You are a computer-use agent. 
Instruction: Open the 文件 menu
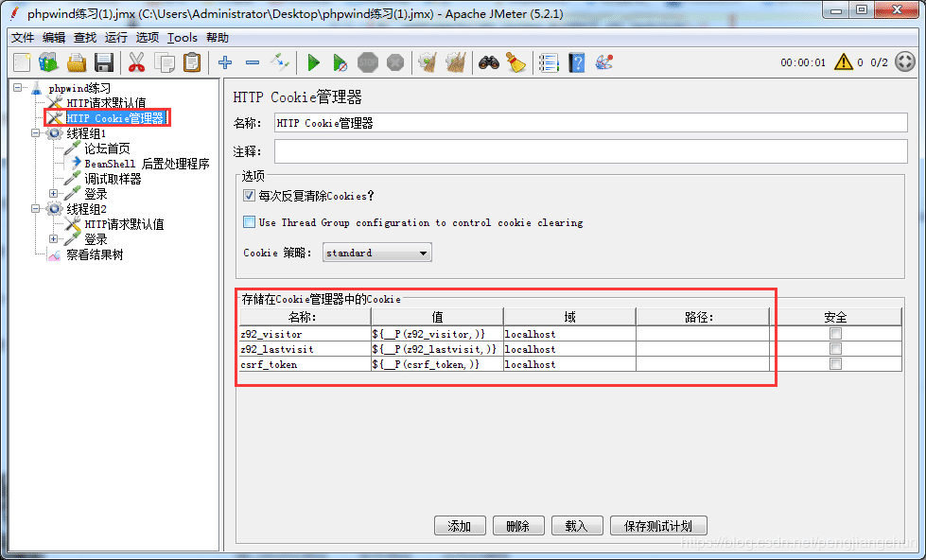tap(23, 38)
